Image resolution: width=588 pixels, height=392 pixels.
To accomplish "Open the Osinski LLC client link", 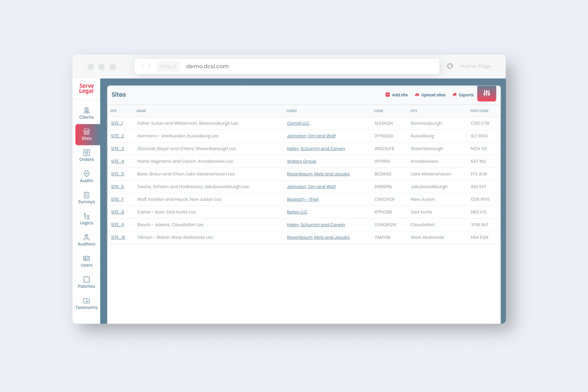I will tap(298, 124).
